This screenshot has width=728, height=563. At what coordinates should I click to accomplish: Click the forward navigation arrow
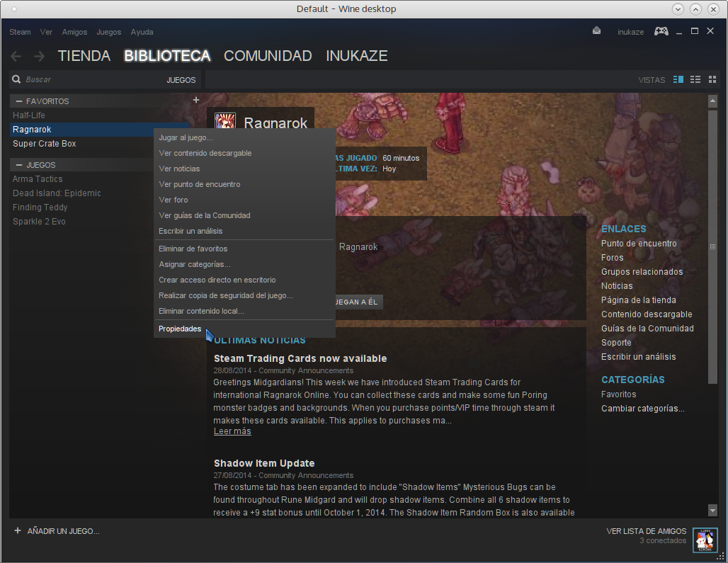click(40, 56)
